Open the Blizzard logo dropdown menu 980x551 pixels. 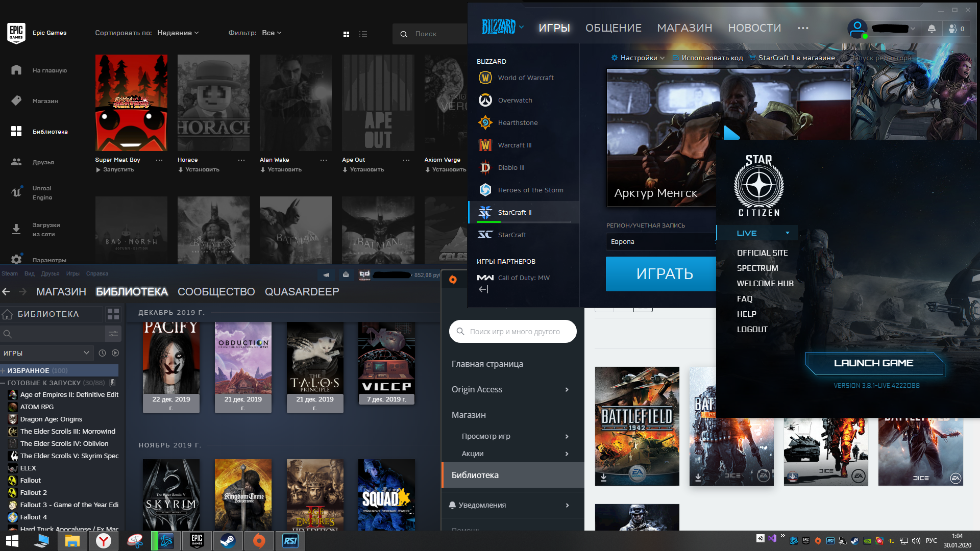tap(503, 27)
